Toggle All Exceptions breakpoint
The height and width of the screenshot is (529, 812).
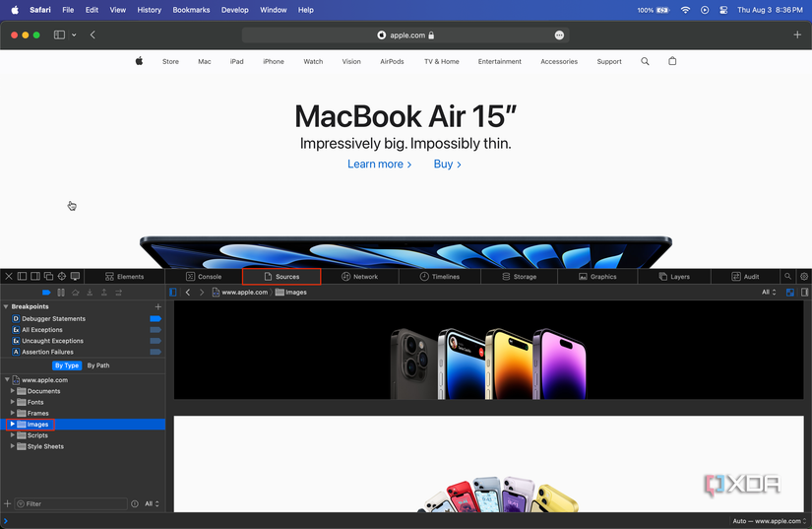[156, 330]
